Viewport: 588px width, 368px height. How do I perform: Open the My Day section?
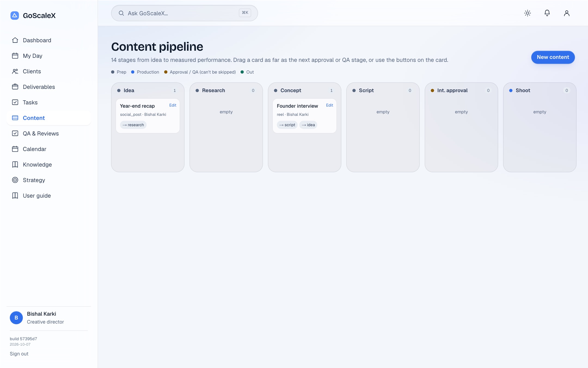[x=49, y=56]
